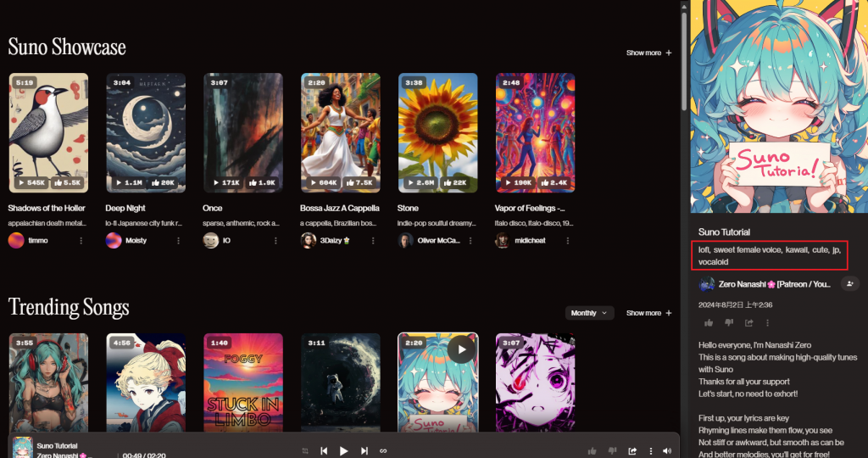Select the 'kawaii' style tag
The height and width of the screenshot is (458, 868).
pos(797,249)
